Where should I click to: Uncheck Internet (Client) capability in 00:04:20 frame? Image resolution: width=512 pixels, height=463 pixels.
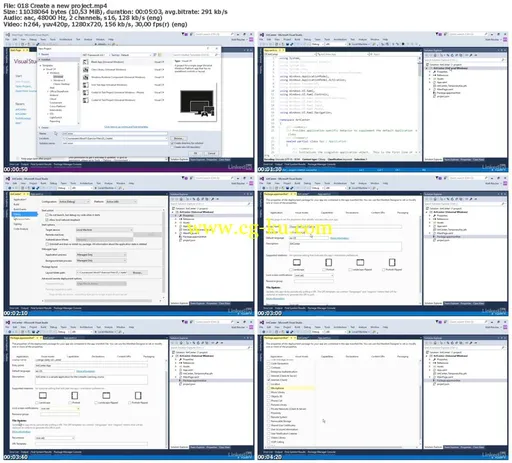click(269, 380)
